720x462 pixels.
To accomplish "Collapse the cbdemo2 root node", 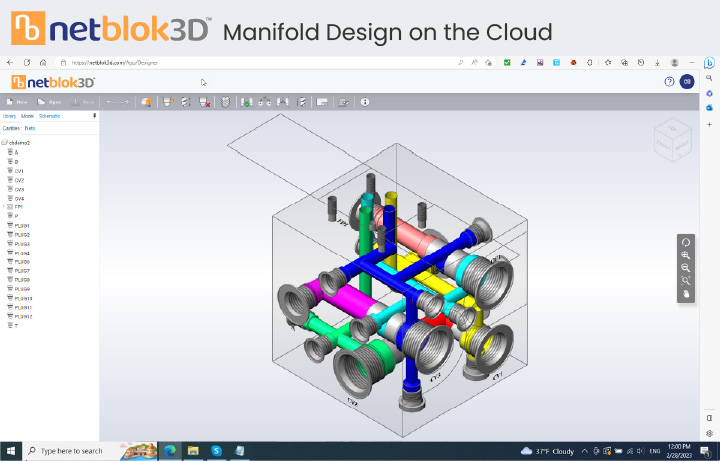I will coord(4,143).
